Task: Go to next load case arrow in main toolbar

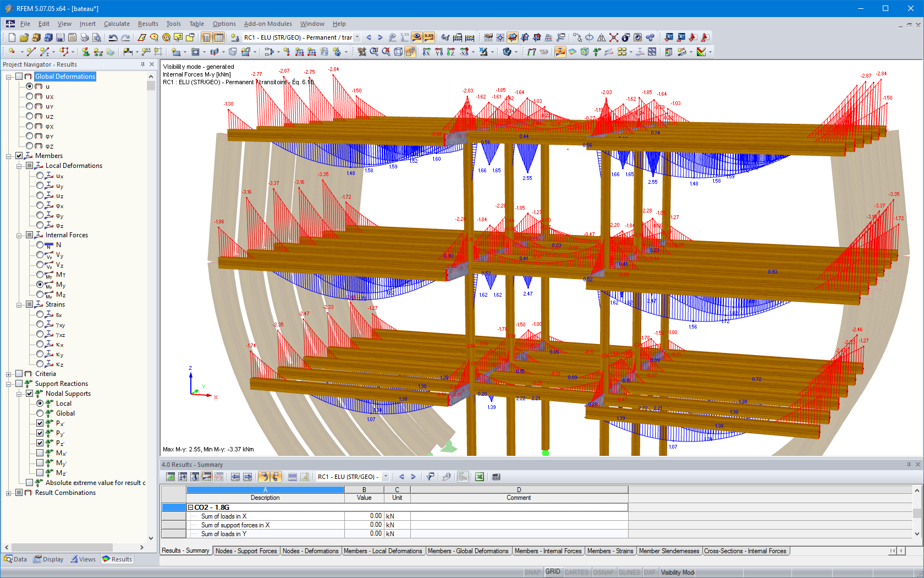Action: tap(380, 37)
